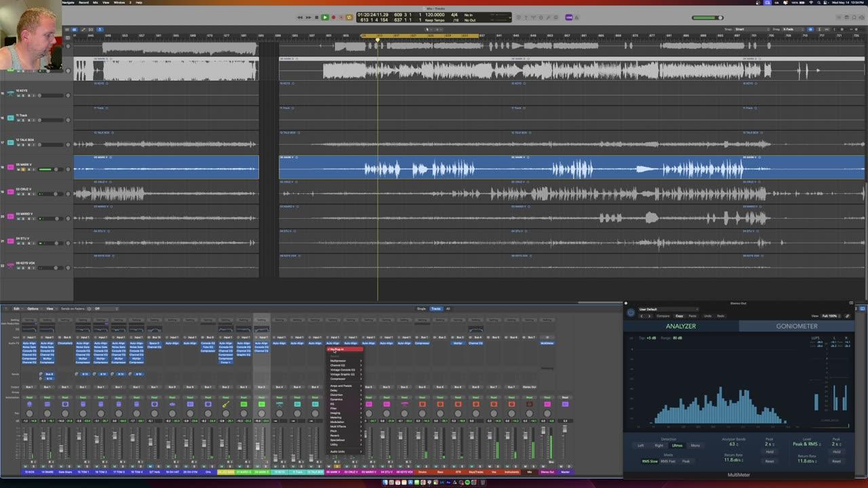Switch to the Analyzer tab
The height and width of the screenshot is (488, 868).
coord(681,326)
